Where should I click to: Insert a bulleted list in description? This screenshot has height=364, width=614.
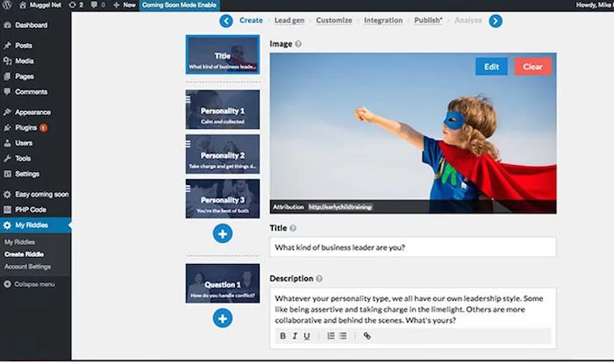[343, 336]
